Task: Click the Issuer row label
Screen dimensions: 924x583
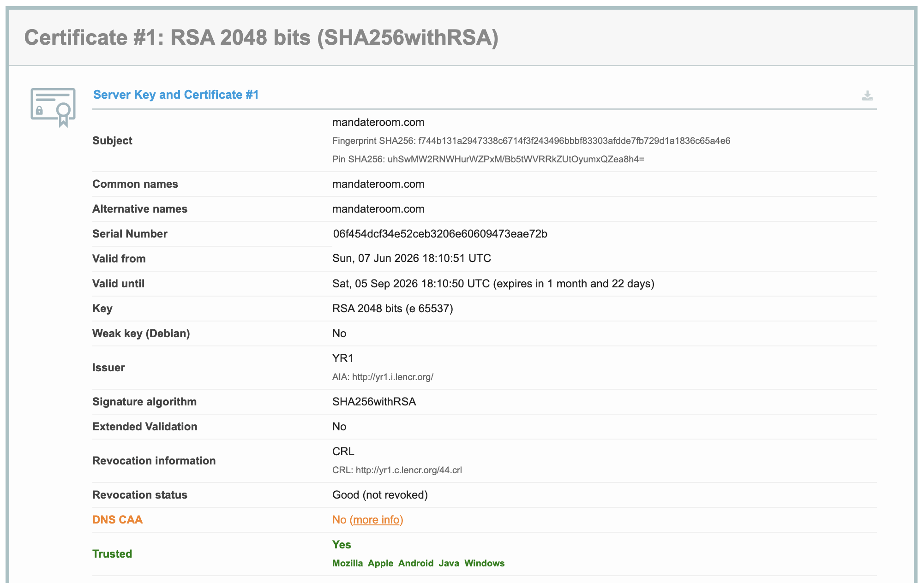Action: click(x=108, y=368)
